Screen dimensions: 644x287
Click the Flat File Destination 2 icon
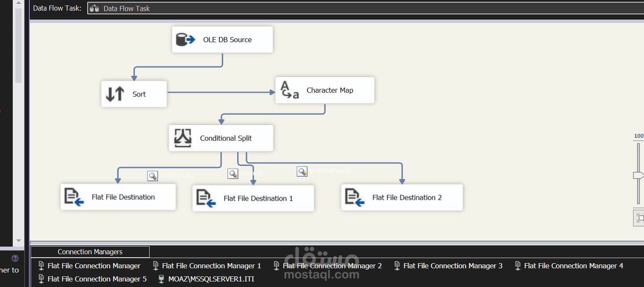[354, 197]
